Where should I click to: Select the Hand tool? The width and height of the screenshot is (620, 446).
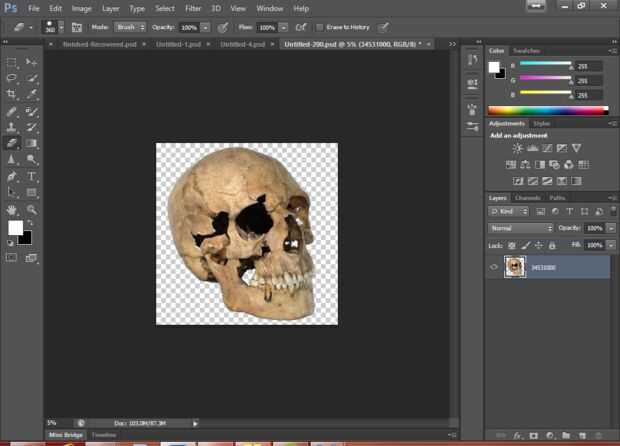click(x=12, y=210)
